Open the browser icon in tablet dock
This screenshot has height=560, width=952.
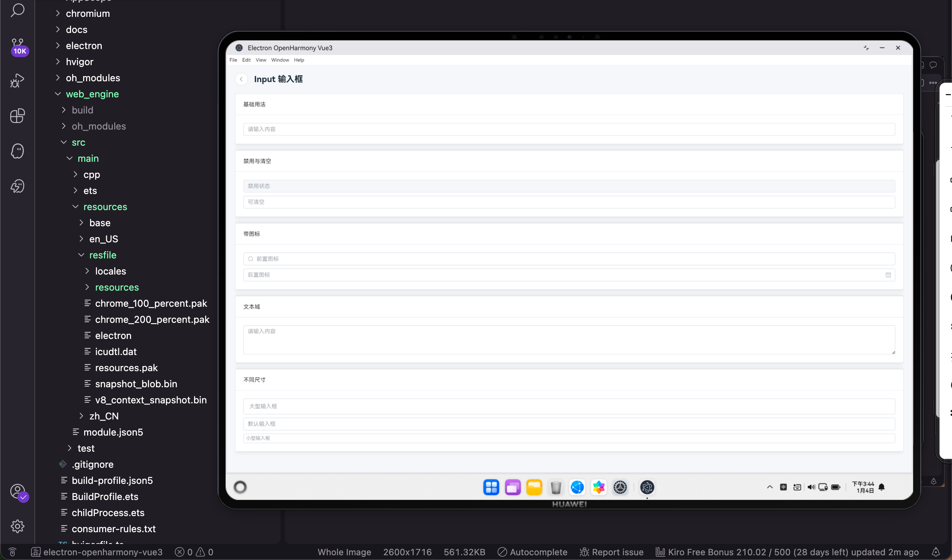tap(577, 487)
